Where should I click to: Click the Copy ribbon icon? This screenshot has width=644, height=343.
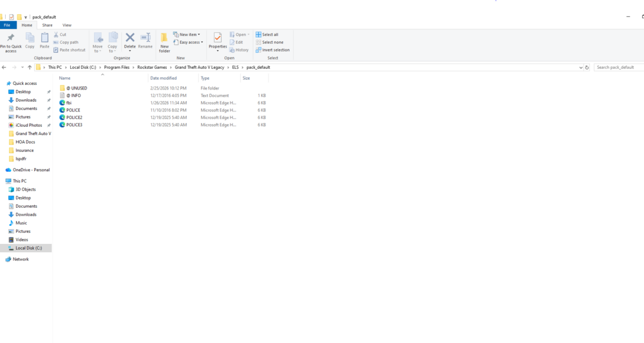[x=30, y=38]
